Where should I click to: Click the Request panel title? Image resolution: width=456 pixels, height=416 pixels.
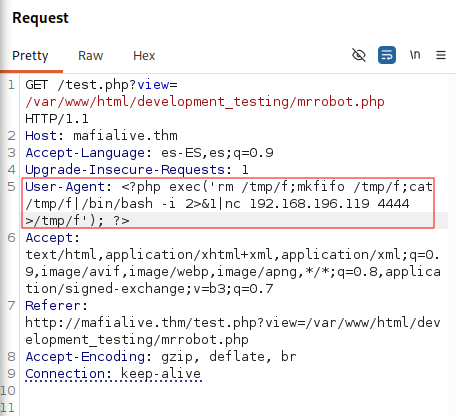click(40, 18)
